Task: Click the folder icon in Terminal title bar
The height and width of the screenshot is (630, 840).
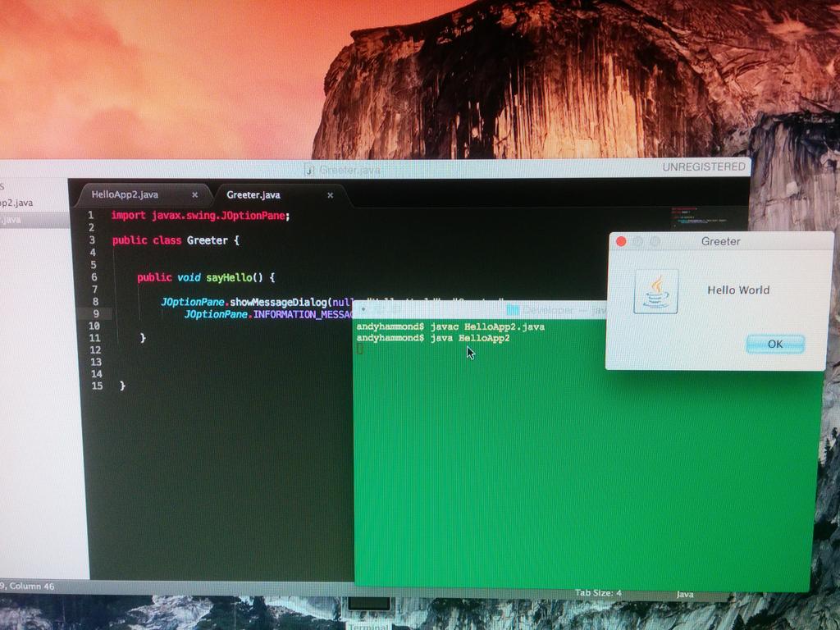Action: point(513,309)
